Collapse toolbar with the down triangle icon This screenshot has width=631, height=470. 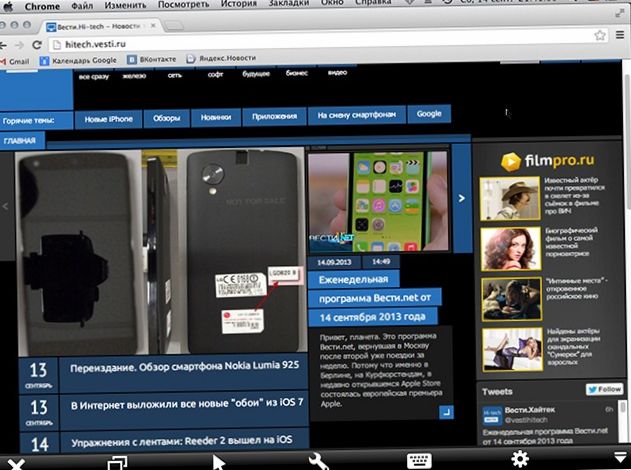(x=621, y=457)
